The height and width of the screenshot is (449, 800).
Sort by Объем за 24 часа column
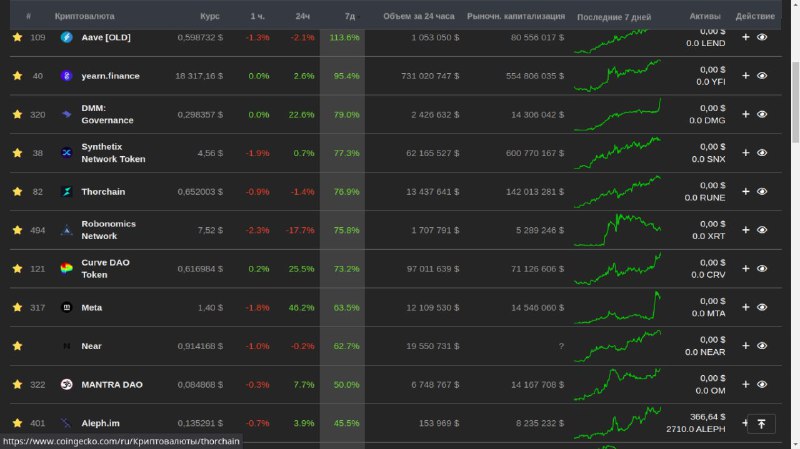coord(419,16)
